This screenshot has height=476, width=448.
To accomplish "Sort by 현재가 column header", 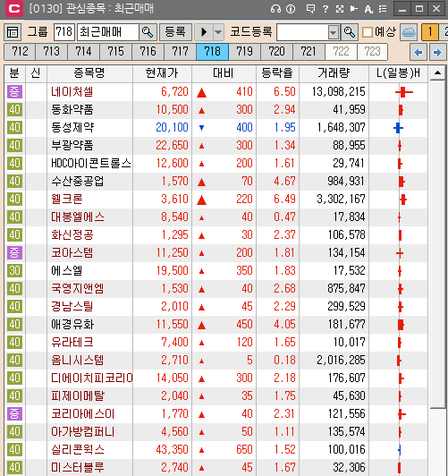I will pyautogui.click(x=162, y=73).
